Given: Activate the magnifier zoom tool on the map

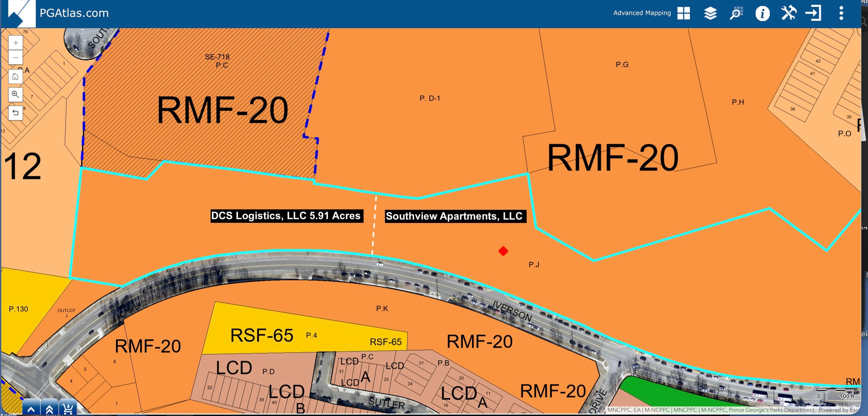Looking at the screenshot, I should (16, 94).
